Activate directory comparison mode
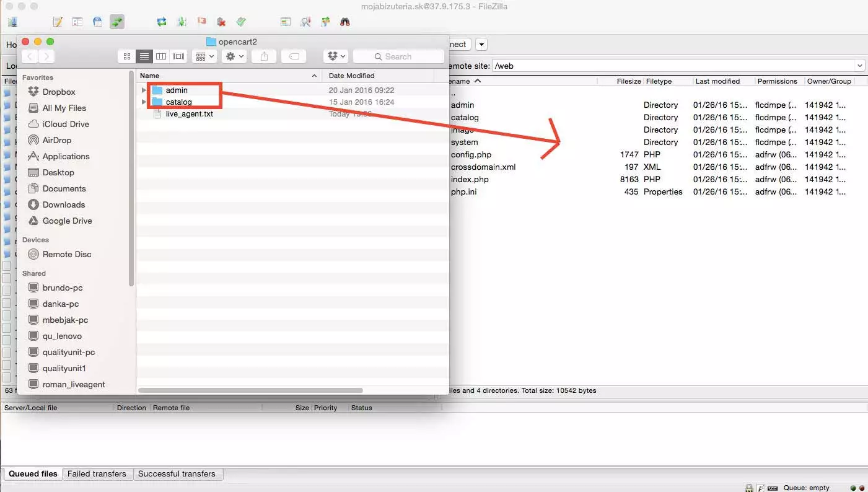 click(305, 21)
